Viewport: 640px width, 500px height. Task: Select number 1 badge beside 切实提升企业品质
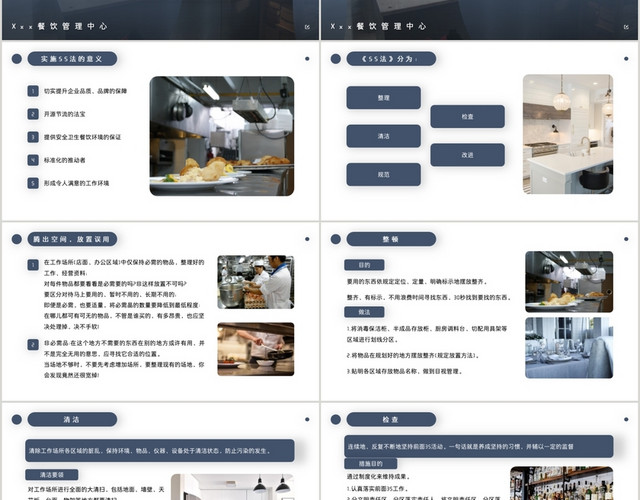(33, 91)
